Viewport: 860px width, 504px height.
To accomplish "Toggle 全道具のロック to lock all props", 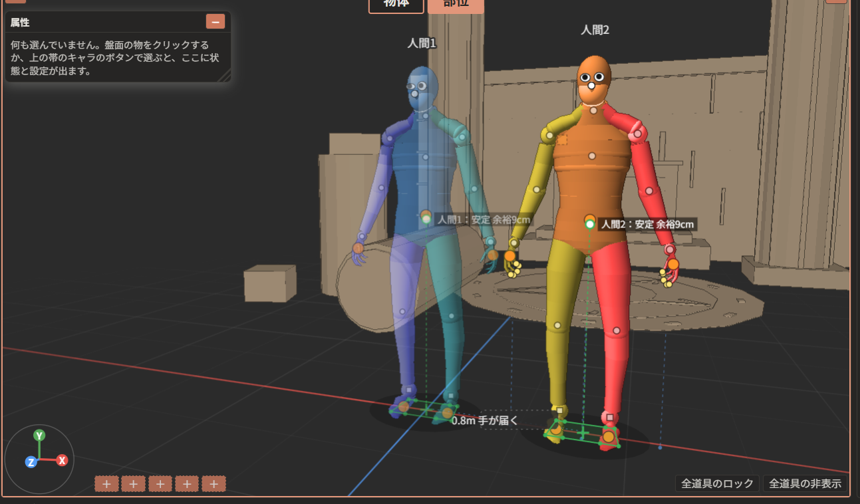I will (718, 483).
